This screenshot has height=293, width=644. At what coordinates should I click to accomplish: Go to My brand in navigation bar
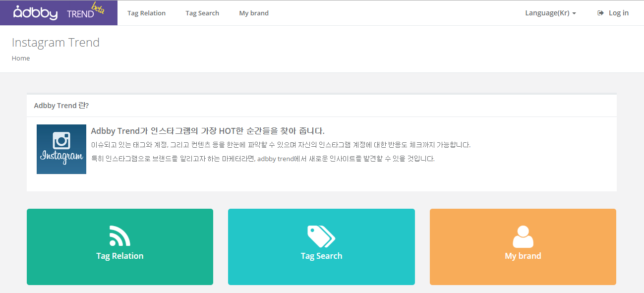point(254,13)
